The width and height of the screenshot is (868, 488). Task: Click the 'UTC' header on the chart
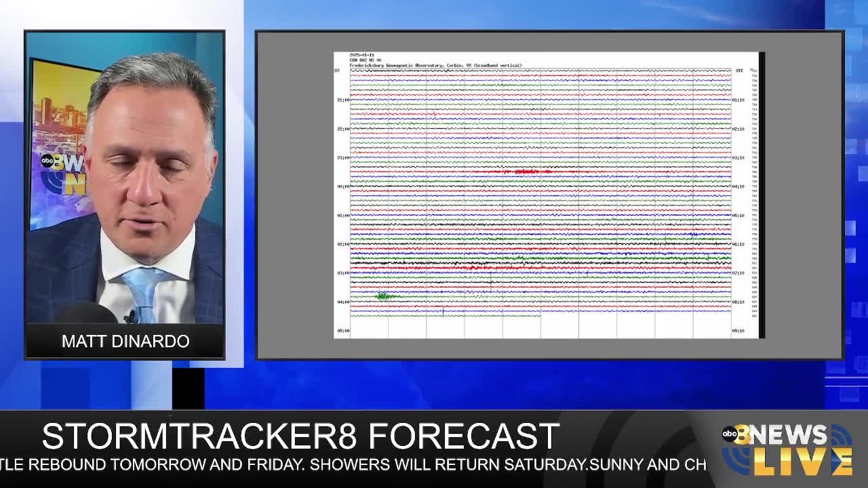click(x=739, y=70)
